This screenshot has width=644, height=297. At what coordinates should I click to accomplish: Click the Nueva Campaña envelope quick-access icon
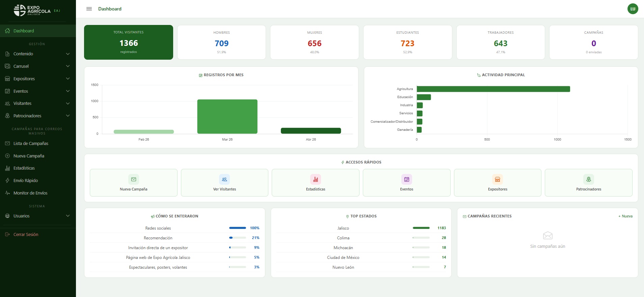[x=134, y=179]
